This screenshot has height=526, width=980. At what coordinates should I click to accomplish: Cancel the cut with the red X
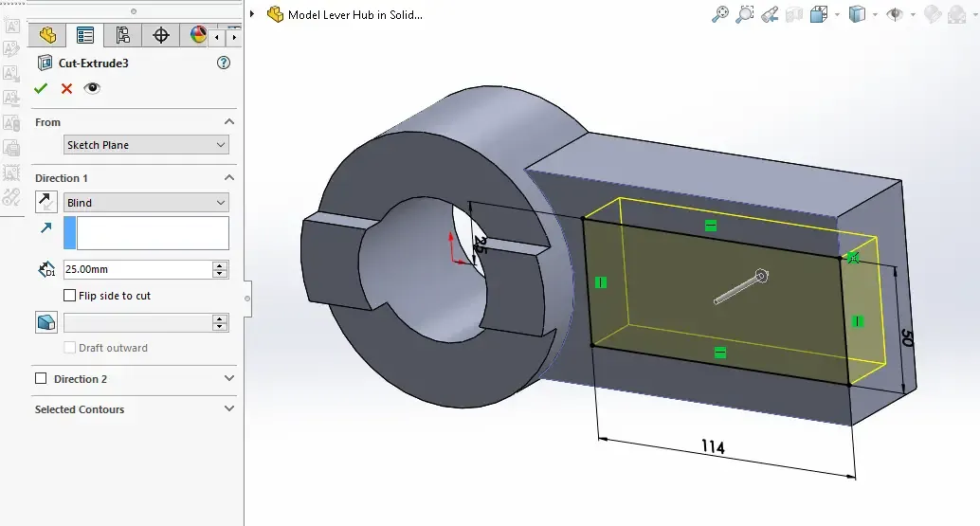click(66, 89)
